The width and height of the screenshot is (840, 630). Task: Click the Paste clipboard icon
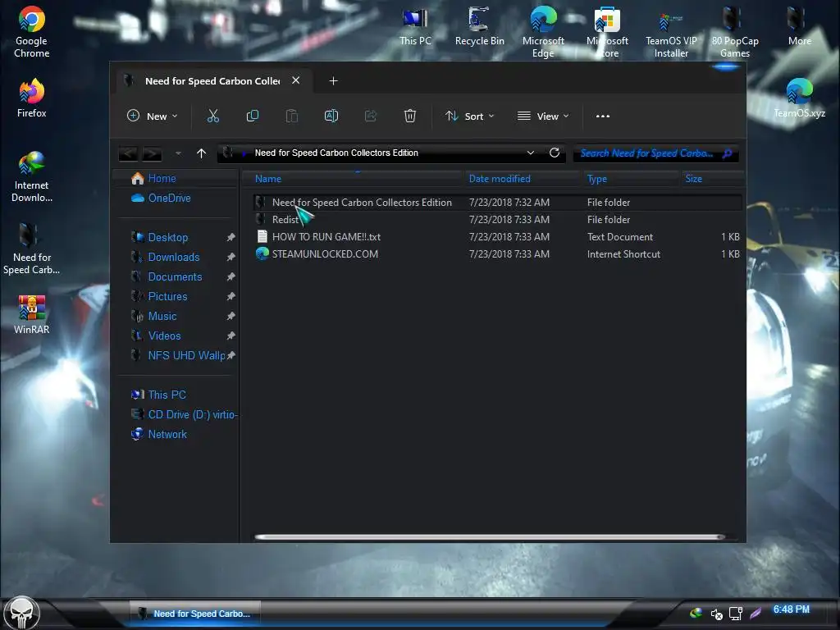coord(291,116)
